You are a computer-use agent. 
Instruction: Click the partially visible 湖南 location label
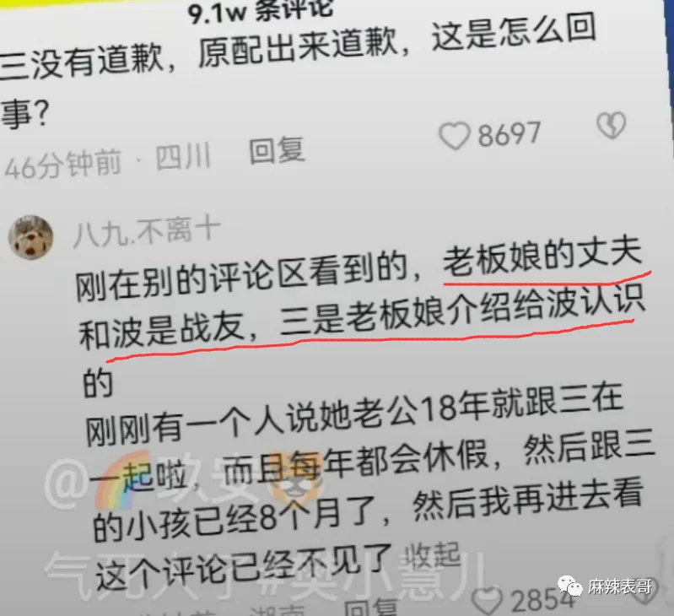click(x=278, y=610)
